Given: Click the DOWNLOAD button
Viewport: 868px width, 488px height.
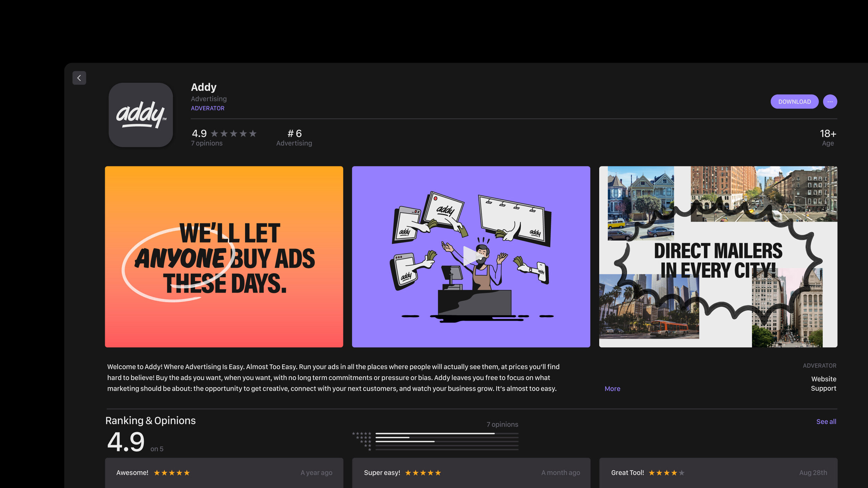Looking at the screenshot, I should (794, 102).
